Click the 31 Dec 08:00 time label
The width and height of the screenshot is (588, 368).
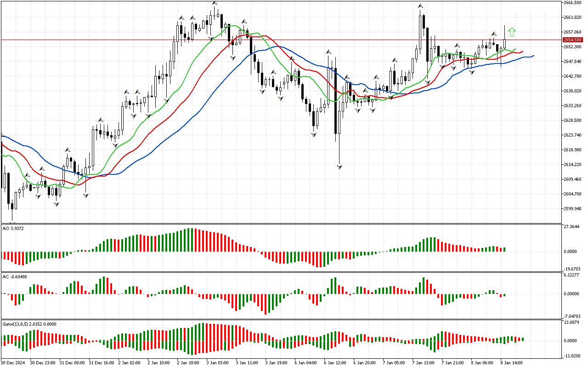[73, 362]
